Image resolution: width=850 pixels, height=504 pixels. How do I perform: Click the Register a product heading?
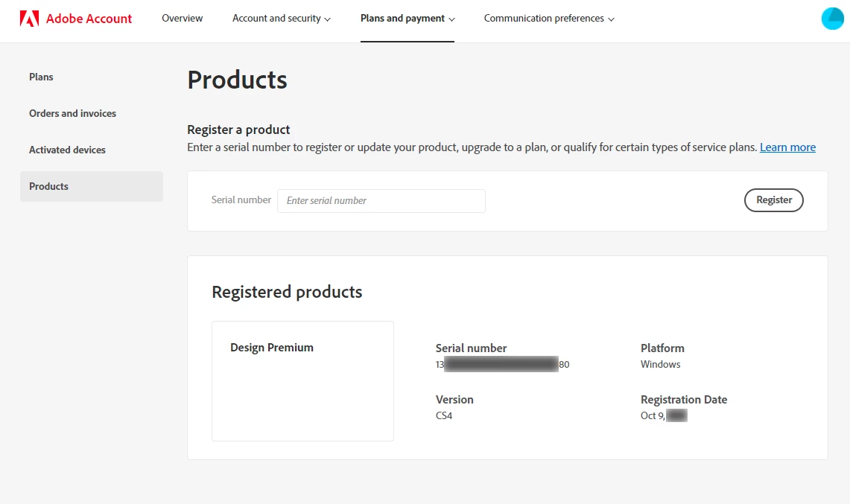238,130
